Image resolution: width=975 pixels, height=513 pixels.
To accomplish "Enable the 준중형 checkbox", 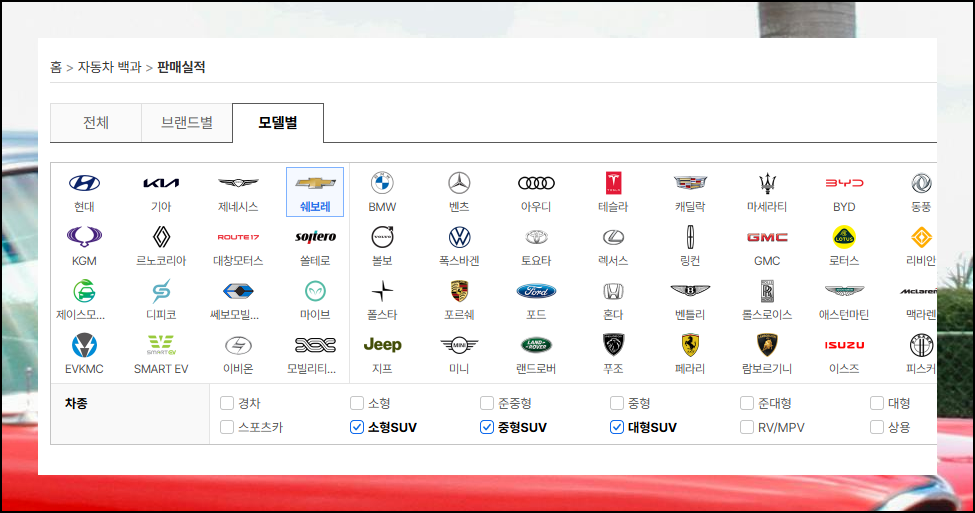I will click(x=487, y=403).
